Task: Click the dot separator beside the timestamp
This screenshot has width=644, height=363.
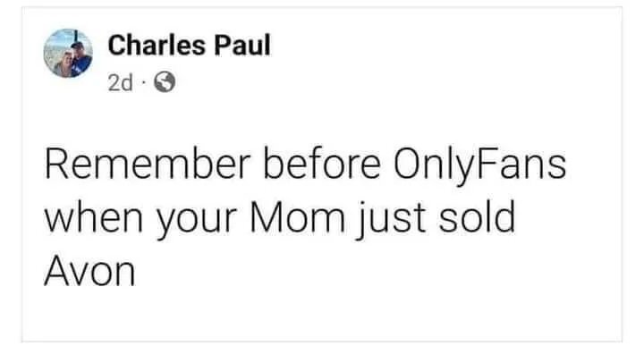Action: tap(145, 82)
